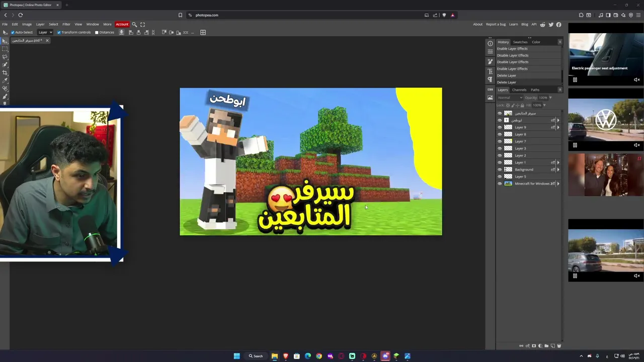Open the Paragraph panel icon
The width and height of the screenshot is (644, 362).
490,79
